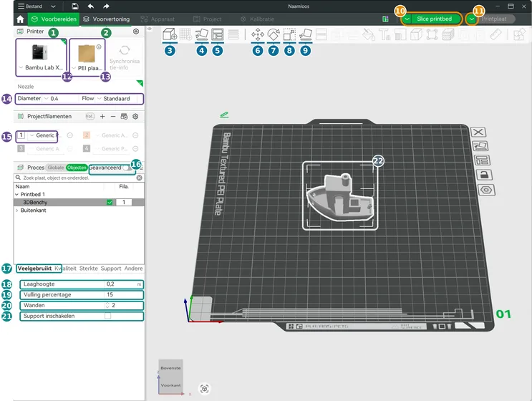Screen dimensions: 532x401
Task: Add a project filament with plus icon
Action: click(102, 117)
